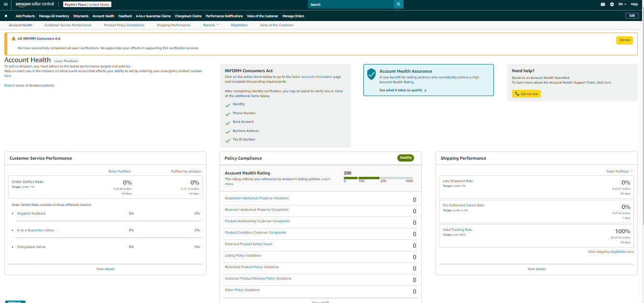Focus the Search input field
This screenshot has width=644, height=303.
pos(350,4)
